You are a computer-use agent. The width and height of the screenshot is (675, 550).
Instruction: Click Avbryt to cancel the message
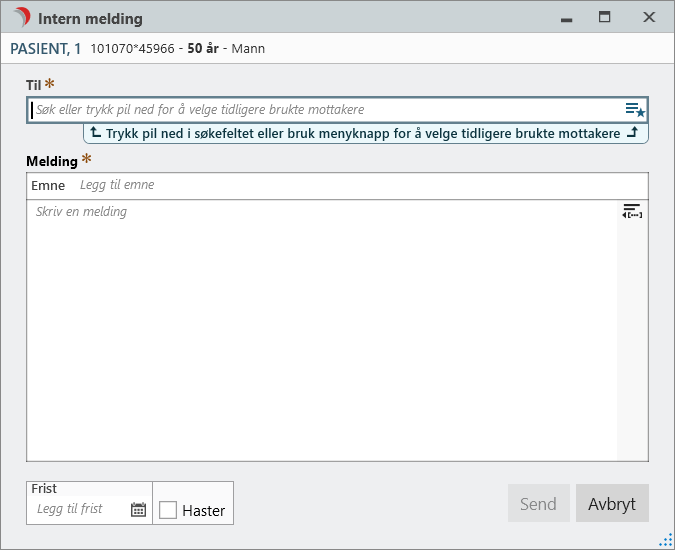point(612,504)
